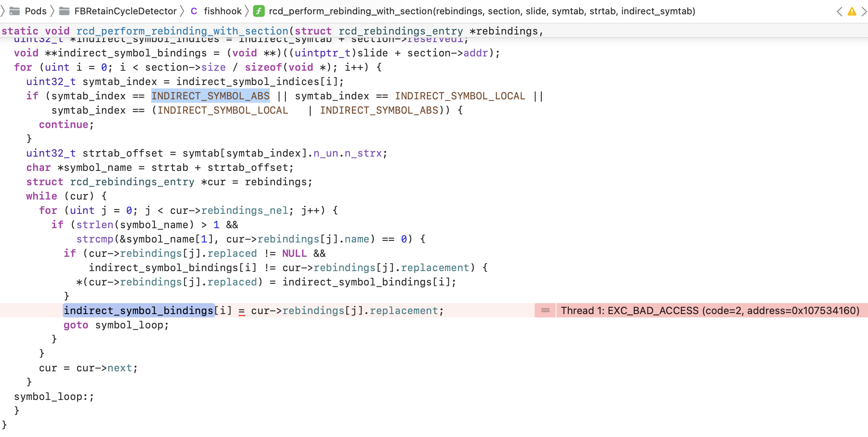Click 'sizeof' in the outer for loop
The image size is (868, 437).
[x=263, y=67]
